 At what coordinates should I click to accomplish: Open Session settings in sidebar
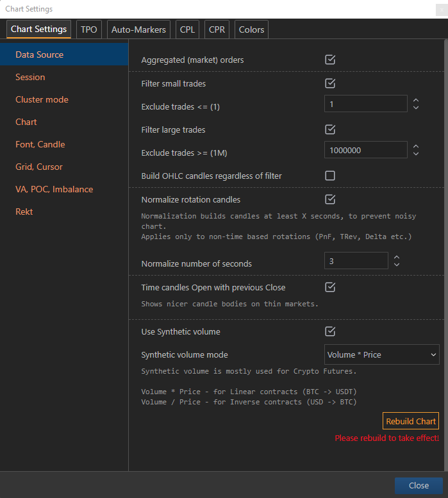(64, 77)
